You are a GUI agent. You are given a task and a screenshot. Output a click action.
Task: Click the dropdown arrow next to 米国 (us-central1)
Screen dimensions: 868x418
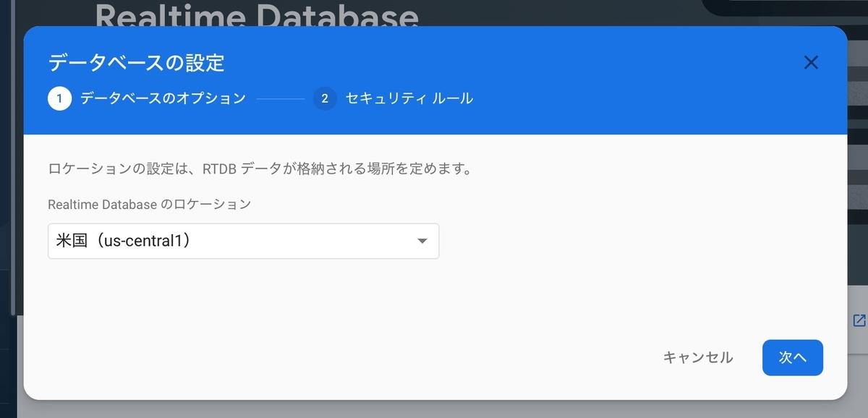click(x=422, y=242)
